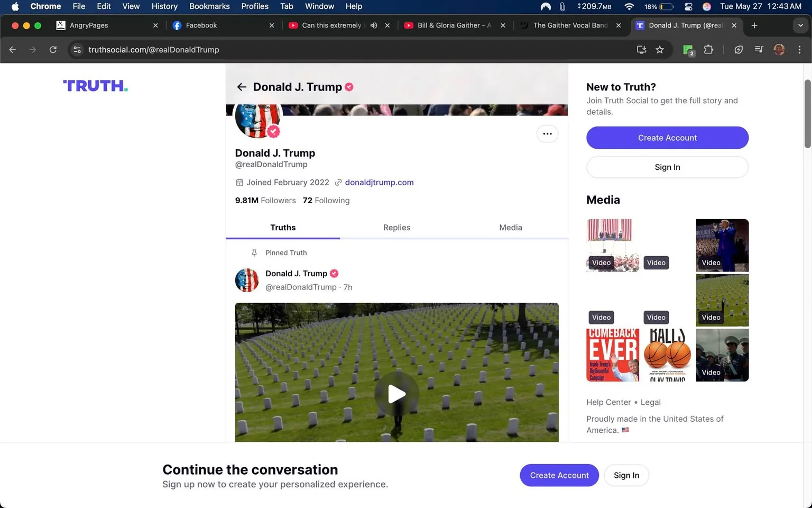812x508 pixels.
Task: Open media controls icon in toolbar
Action: 759,50
